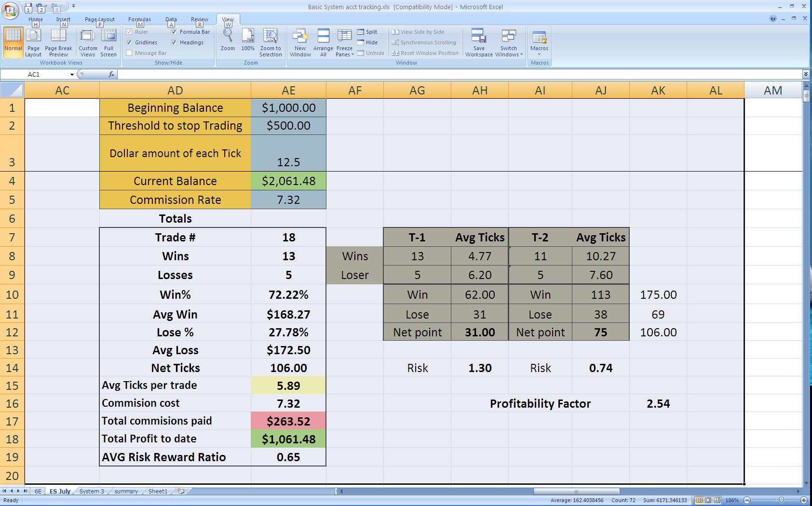Image resolution: width=812 pixels, height=506 pixels.
Task: Toggle Gridlines checkbox
Action: [x=129, y=42]
